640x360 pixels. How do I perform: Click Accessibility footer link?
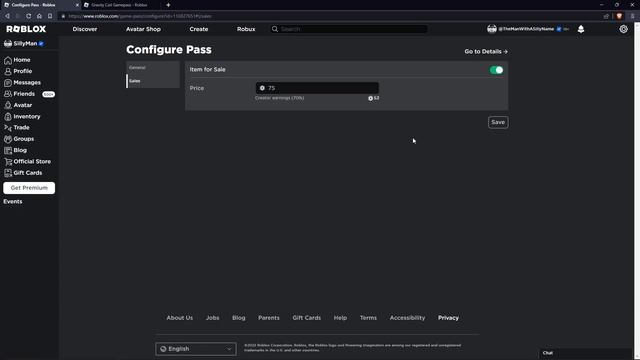click(x=407, y=318)
